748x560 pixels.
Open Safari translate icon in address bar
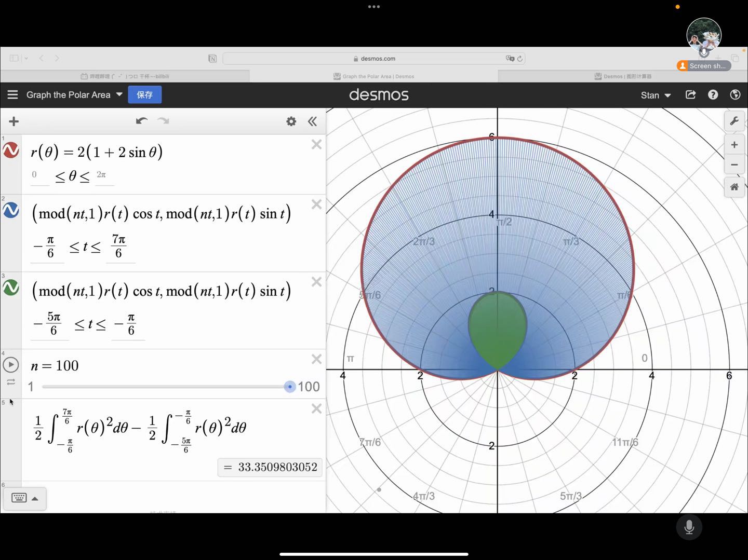point(510,59)
